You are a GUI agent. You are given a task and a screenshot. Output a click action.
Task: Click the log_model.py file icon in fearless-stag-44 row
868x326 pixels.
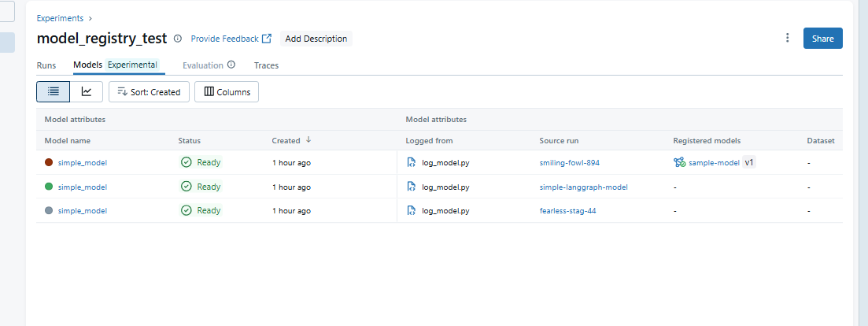pyautogui.click(x=412, y=210)
